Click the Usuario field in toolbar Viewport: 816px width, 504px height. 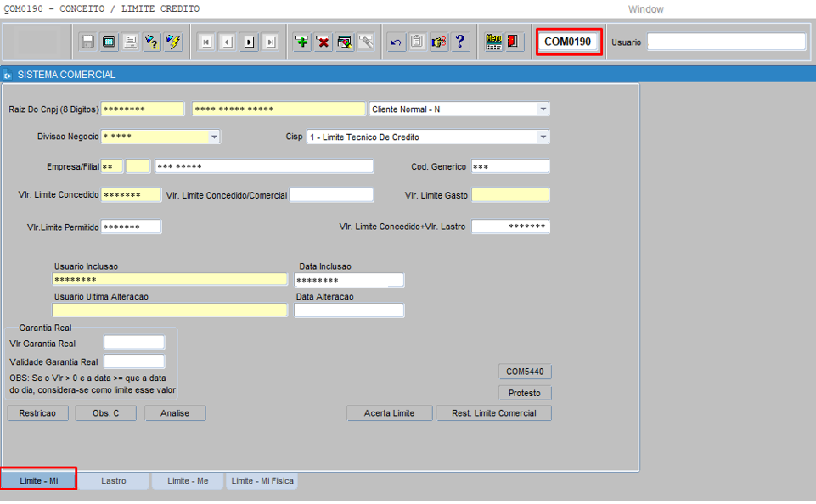726,42
